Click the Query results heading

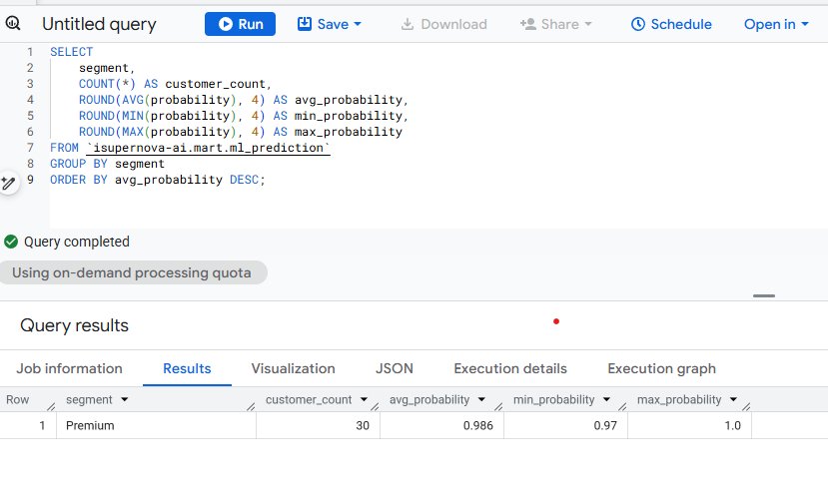75,325
